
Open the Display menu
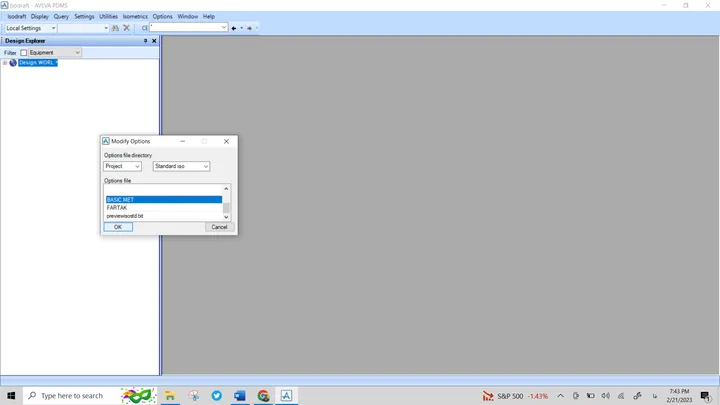[x=39, y=17]
